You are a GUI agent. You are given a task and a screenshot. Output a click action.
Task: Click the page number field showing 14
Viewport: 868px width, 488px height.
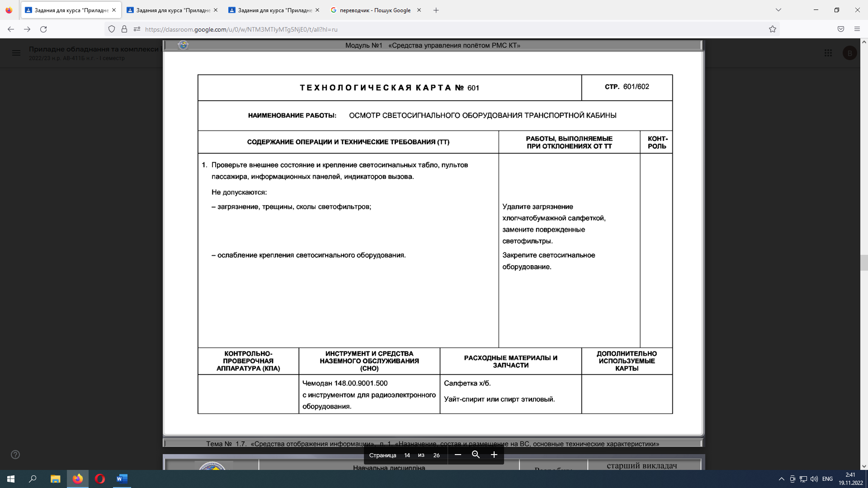point(407,455)
